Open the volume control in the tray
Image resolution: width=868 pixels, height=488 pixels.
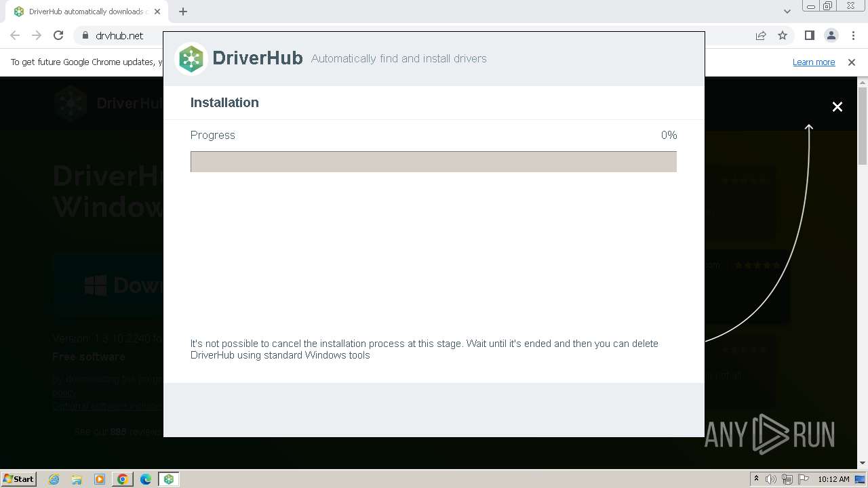click(x=771, y=479)
